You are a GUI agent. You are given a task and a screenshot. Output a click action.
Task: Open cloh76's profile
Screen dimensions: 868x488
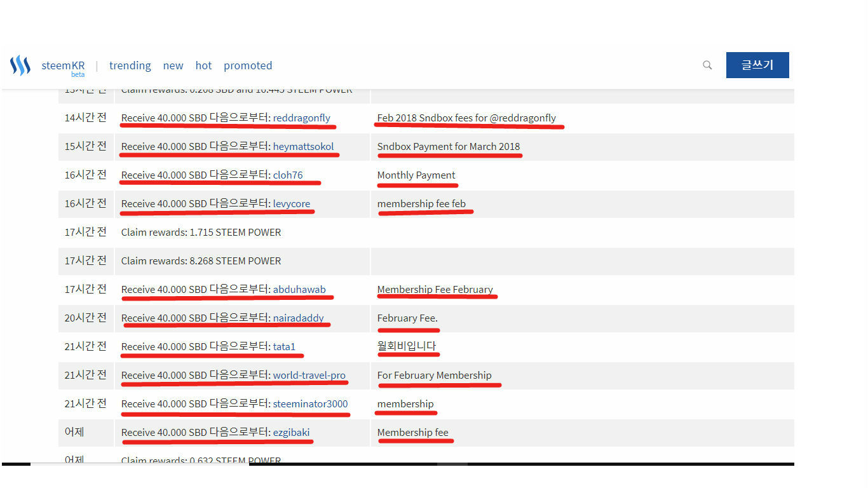(288, 175)
